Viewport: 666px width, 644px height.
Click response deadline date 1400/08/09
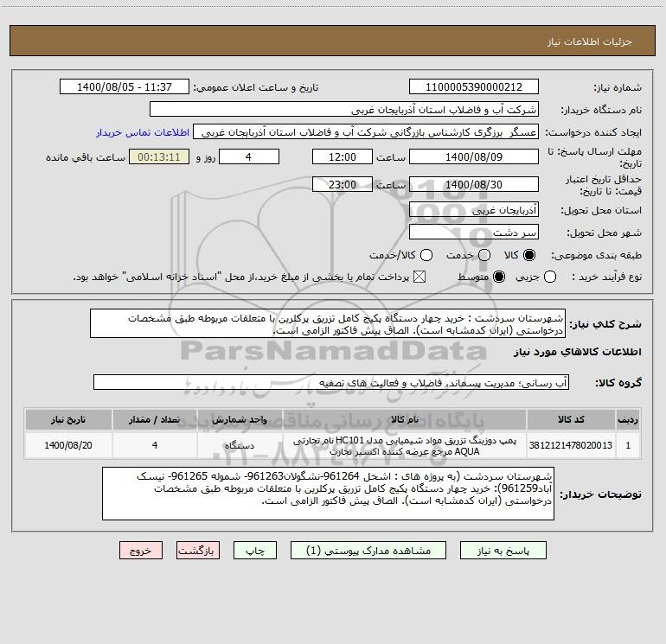pos(474,156)
